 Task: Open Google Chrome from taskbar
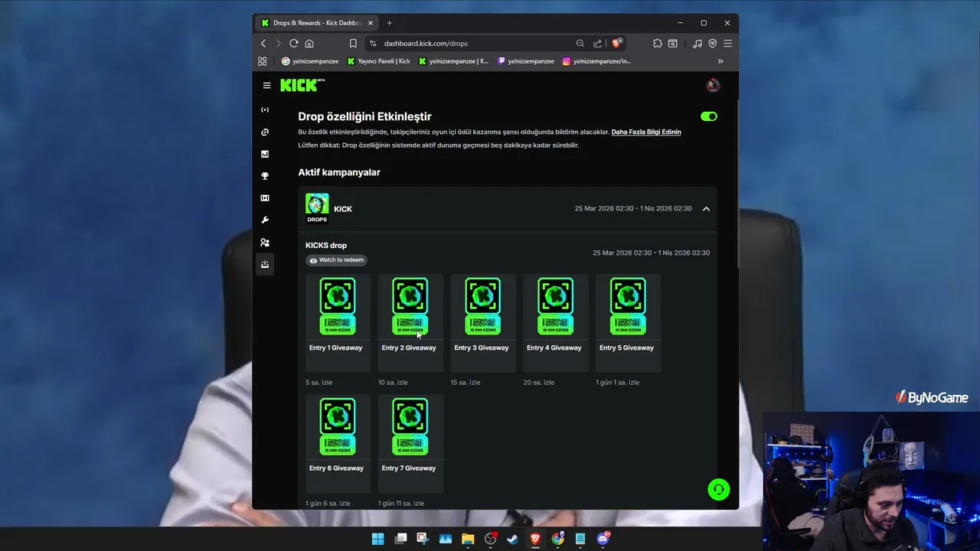(558, 539)
